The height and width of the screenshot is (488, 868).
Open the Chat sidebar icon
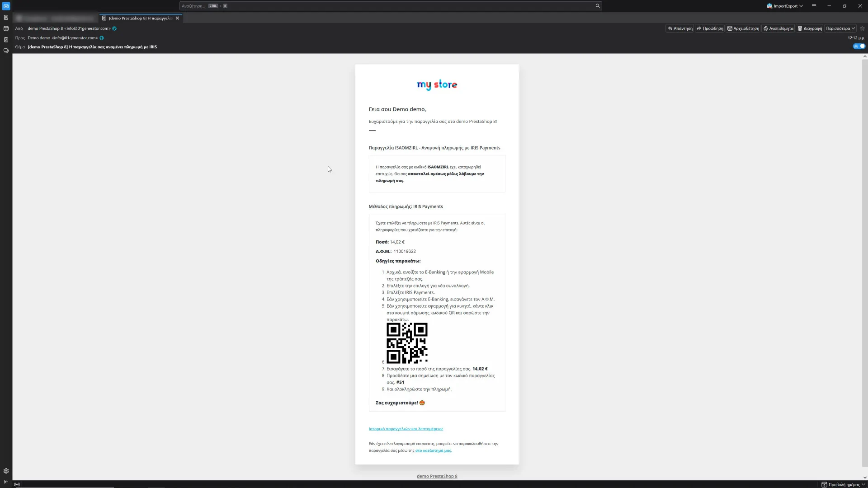coord(6,51)
